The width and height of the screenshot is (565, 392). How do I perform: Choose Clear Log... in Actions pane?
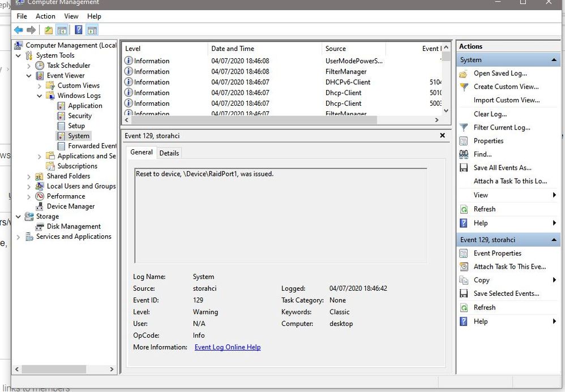tap(490, 114)
